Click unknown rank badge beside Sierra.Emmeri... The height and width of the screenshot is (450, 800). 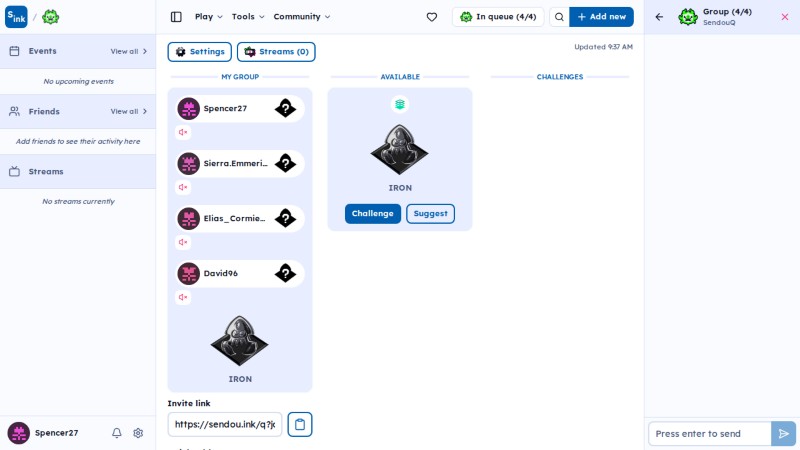285,163
